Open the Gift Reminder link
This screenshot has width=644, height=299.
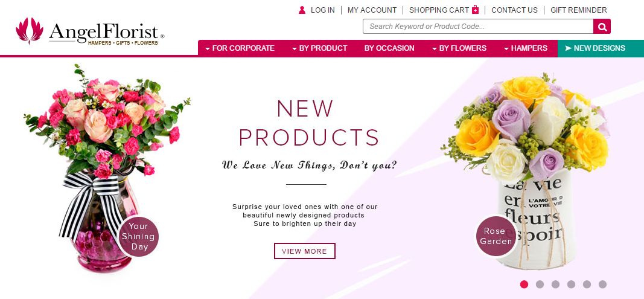(578, 10)
